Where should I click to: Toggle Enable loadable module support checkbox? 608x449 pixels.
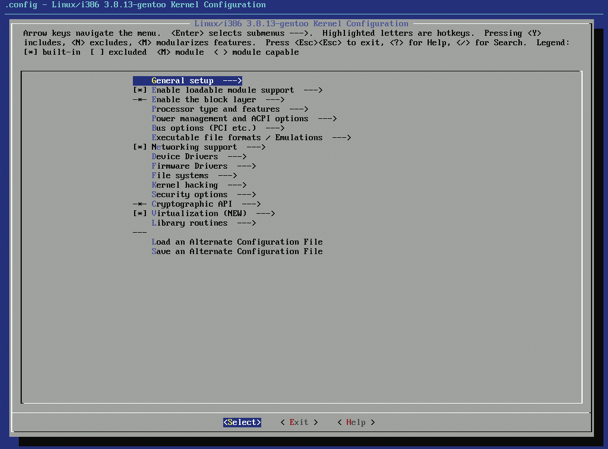[140, 90]
